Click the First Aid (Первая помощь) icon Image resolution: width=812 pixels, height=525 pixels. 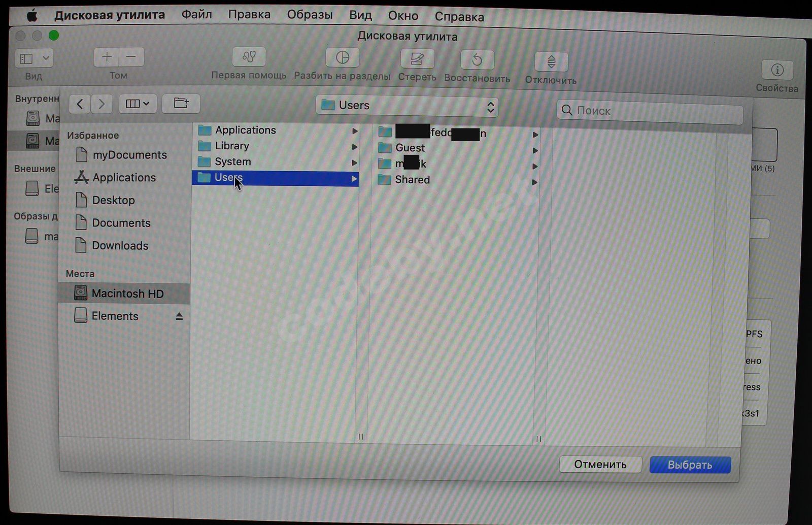pyautogui.click(x=249, y=57)
